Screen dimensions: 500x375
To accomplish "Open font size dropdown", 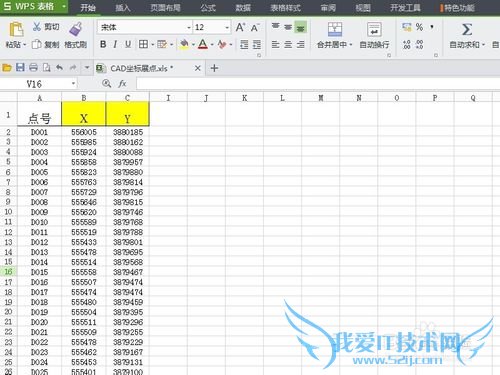I will click(x=227, y=28).
